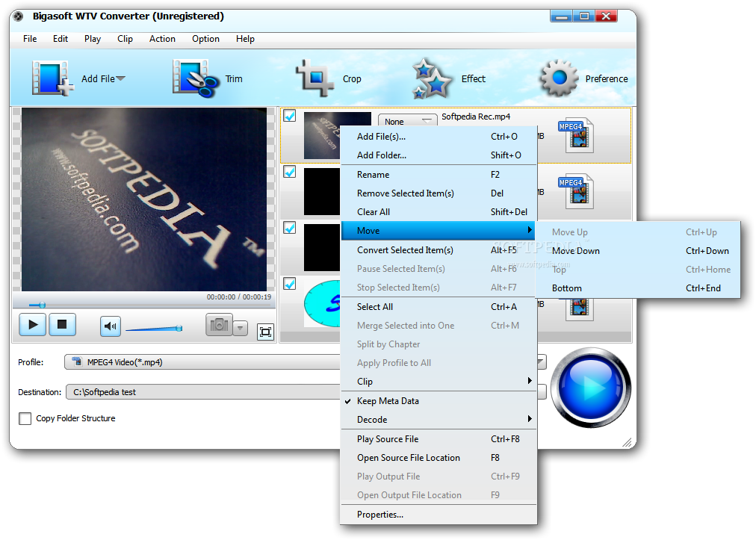The width and height of the screenshot is (756, 540).
Task: Choose Open Source File Location
Action: [x=439, y=458]
